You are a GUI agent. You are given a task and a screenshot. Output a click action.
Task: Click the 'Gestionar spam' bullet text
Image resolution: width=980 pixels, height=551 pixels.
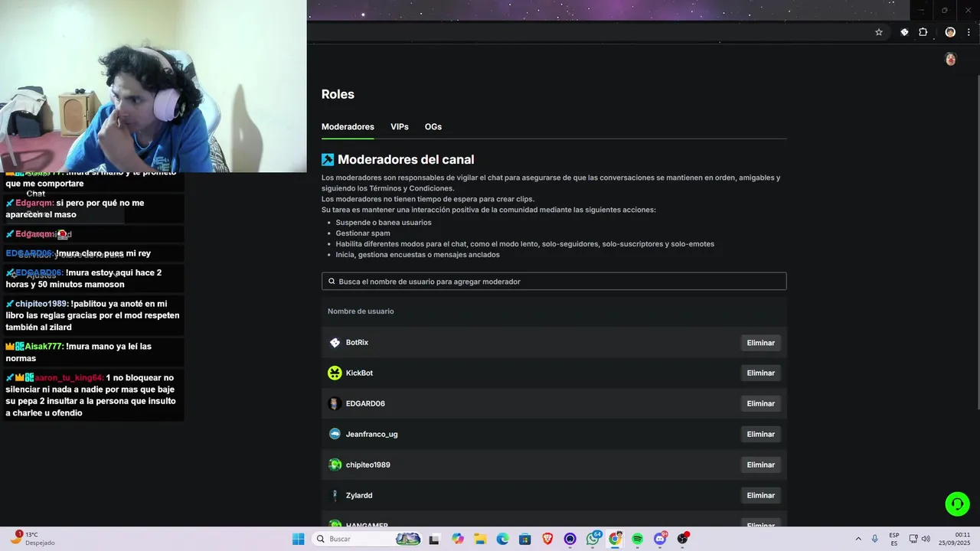click(363, 233)
